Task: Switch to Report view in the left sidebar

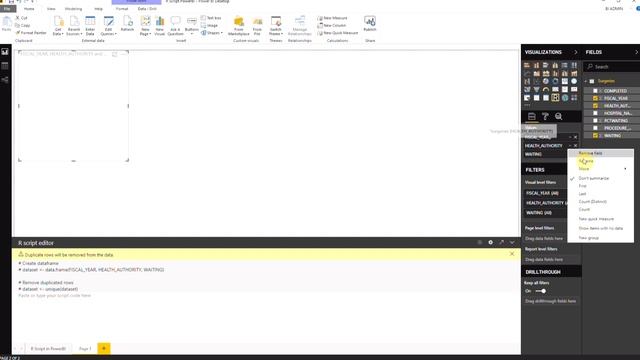Action: click(x=5, y=52)
